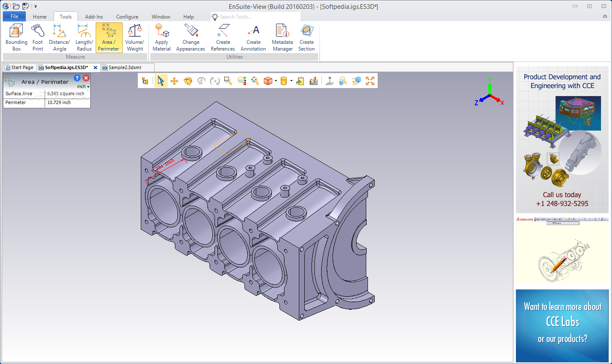Click the yellow cylinder display mode icon
The image size is (612, 364).
[x=284, y=81]
